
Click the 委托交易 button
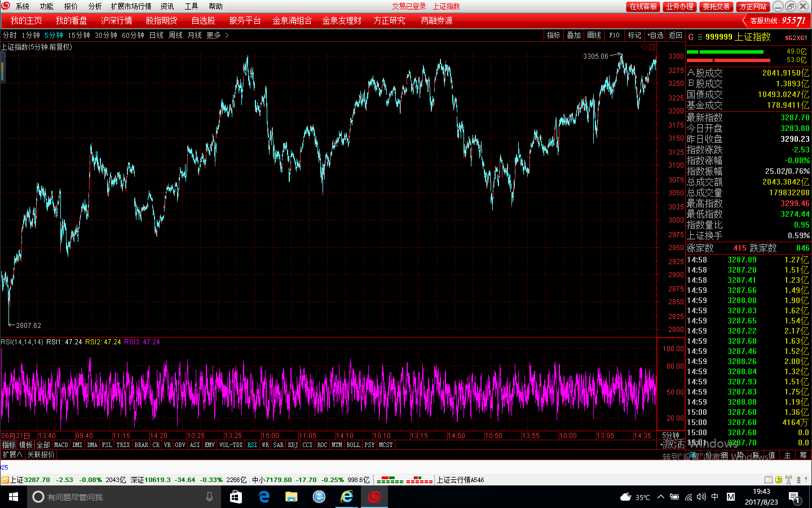point(716,6)
